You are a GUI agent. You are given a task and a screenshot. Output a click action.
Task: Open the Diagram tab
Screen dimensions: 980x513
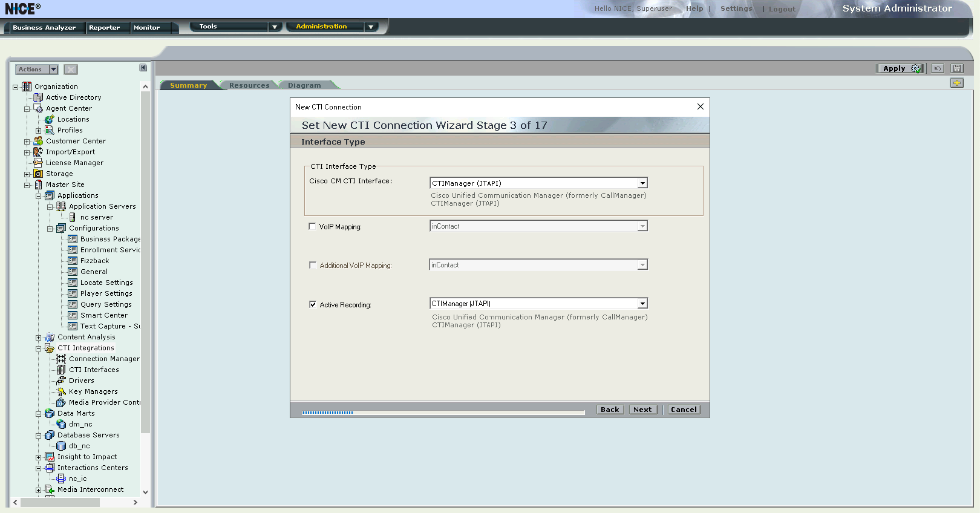tap(304, 85)
